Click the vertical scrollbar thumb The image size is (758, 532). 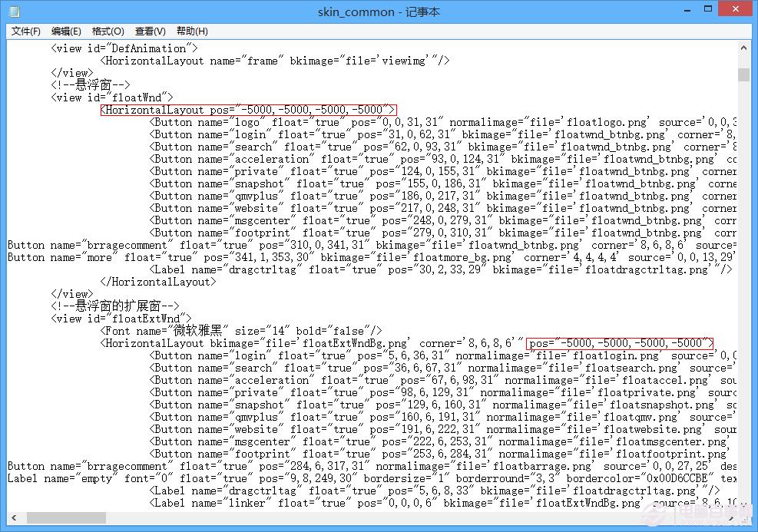(x=743, y=75)
